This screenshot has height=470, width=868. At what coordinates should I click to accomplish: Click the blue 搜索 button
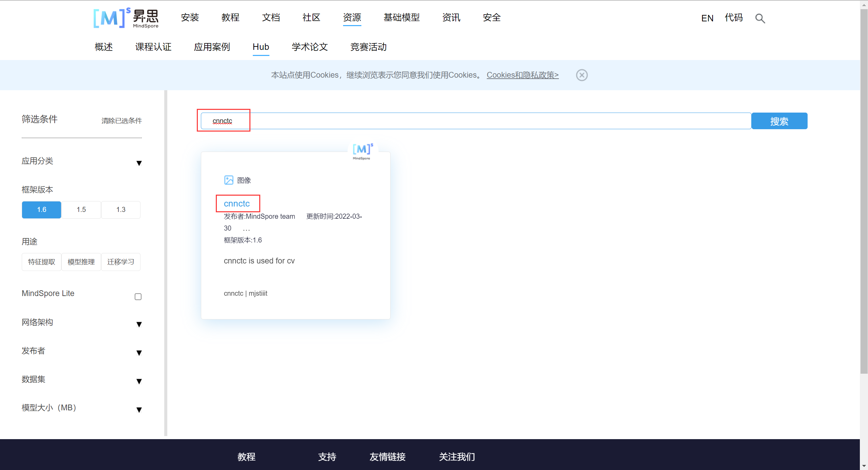779,121
